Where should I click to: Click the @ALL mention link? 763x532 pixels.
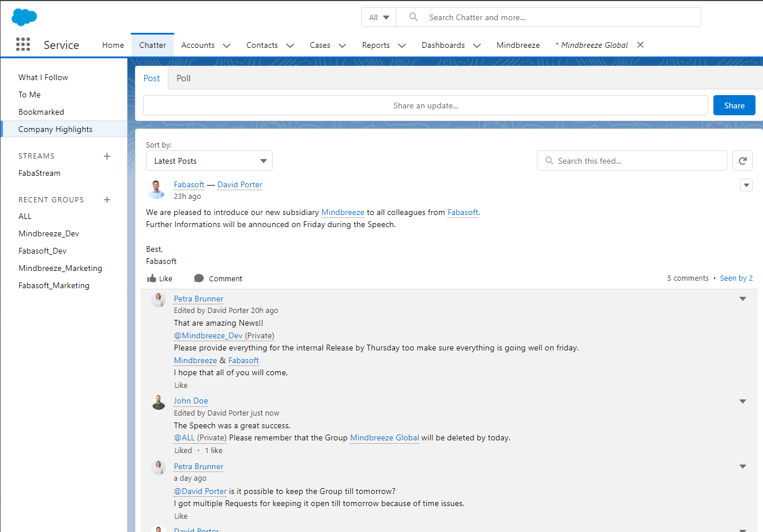[185, 437]
